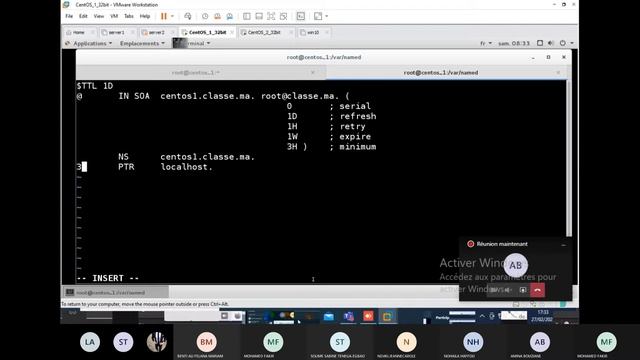Open the View menu in VMware

click(x=99, y=16)
